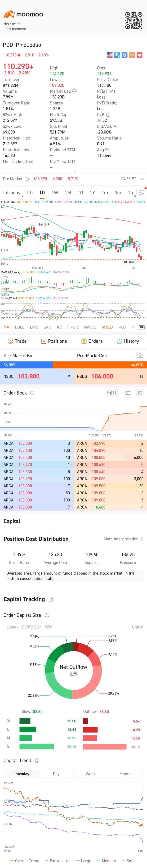This screenshot has width=147, height=868.
Task: Show Order Capital Size info icon
Action: [47, 615]
